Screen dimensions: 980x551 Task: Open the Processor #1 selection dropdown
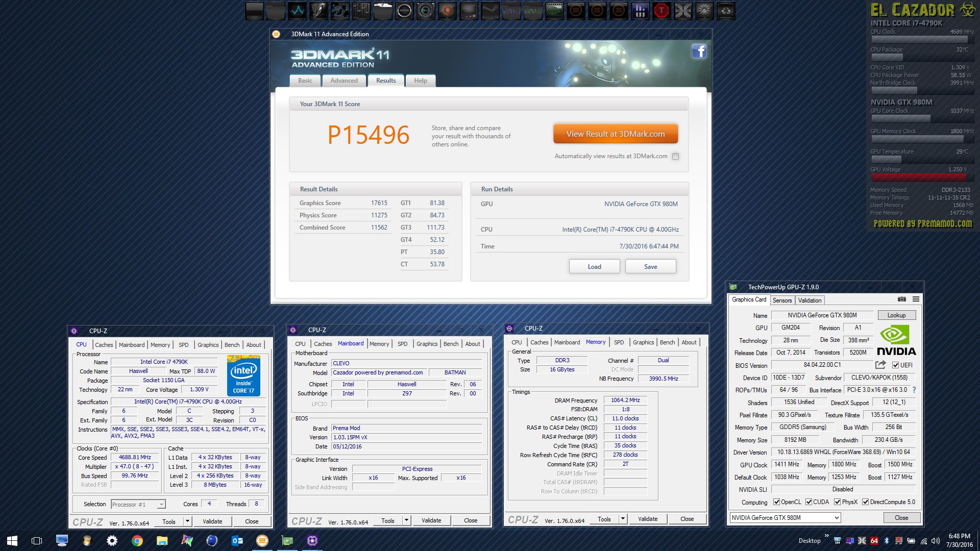pos(138,505)
